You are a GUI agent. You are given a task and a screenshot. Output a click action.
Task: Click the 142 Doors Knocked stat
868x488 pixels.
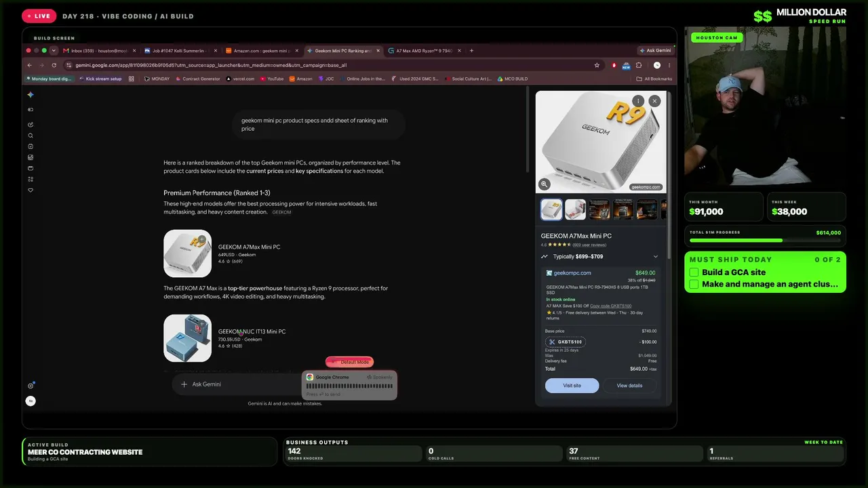pyautogui.click(x=354, y=453)
